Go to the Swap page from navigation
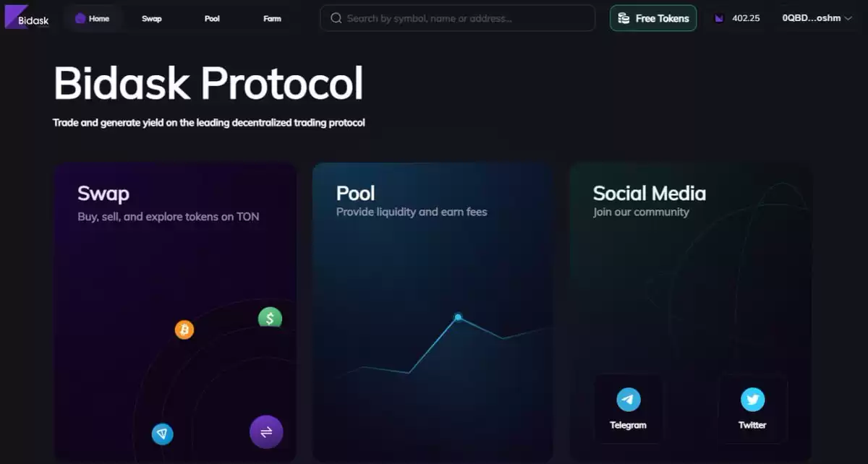 (x=152, y=18)
